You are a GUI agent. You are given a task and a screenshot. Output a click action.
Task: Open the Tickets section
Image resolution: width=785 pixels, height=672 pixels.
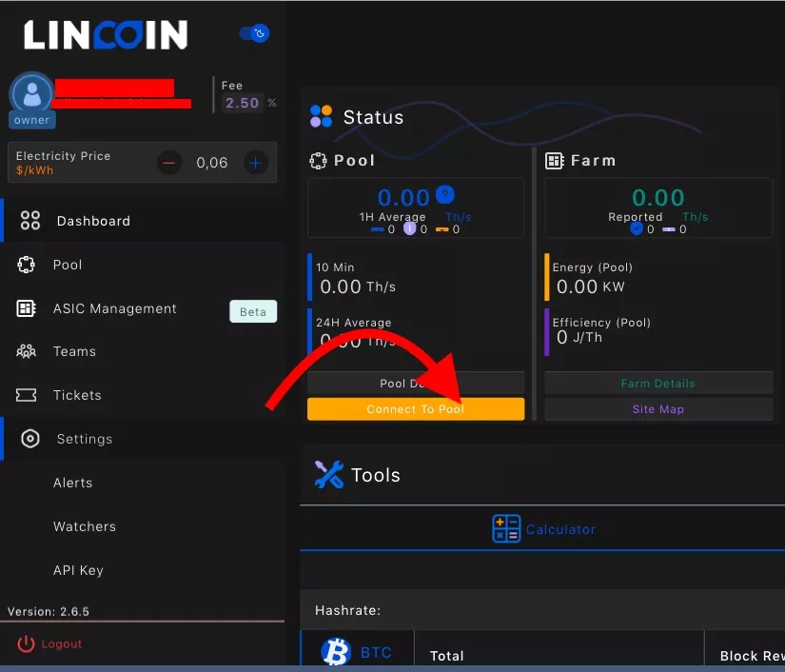coord(77,395)
